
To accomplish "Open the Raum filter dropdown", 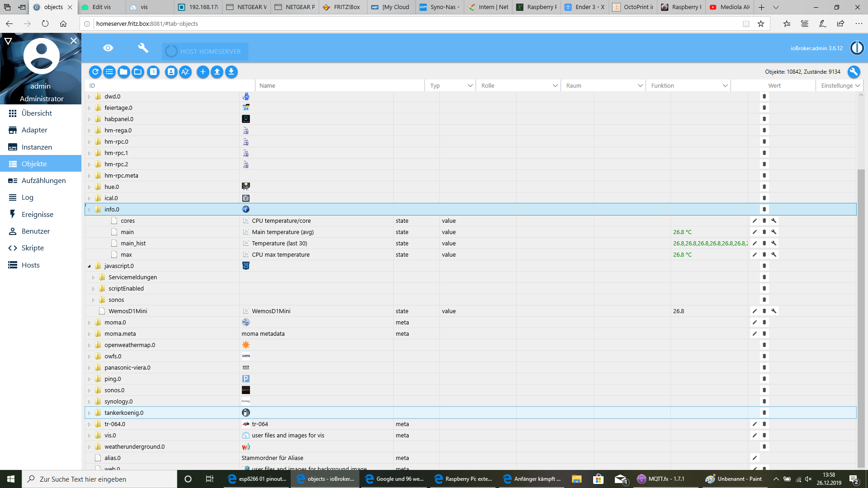I will coord(640,85).
